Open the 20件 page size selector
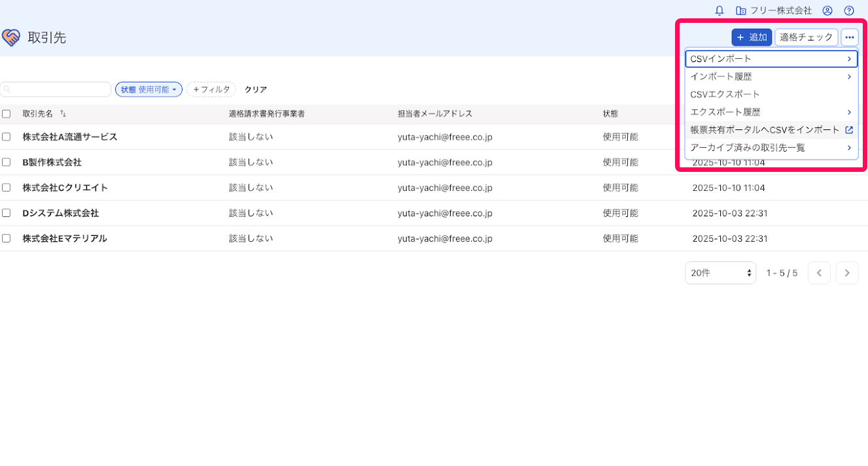The width and height of the screenshot is (868, 466). point(720,273)
